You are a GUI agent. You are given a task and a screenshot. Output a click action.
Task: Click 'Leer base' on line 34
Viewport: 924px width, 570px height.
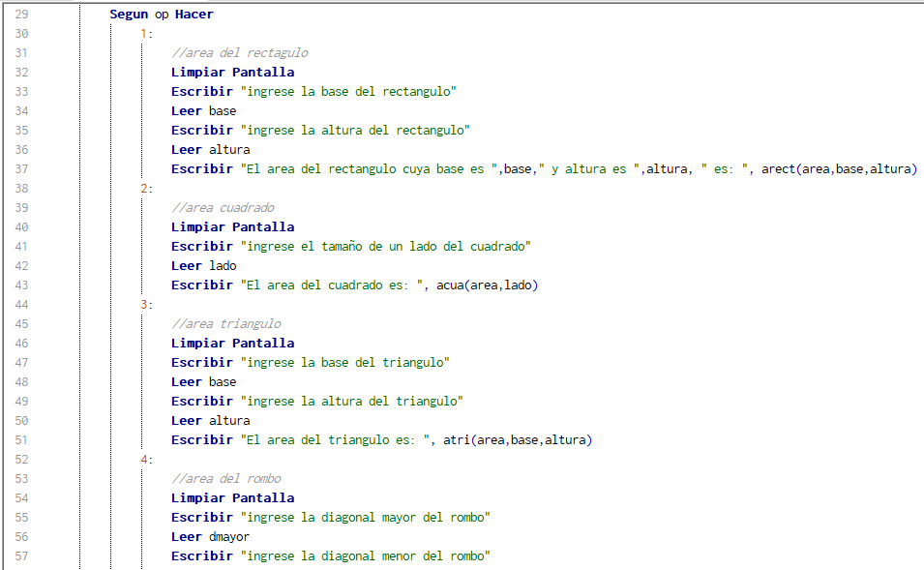[x=204, y=111]
